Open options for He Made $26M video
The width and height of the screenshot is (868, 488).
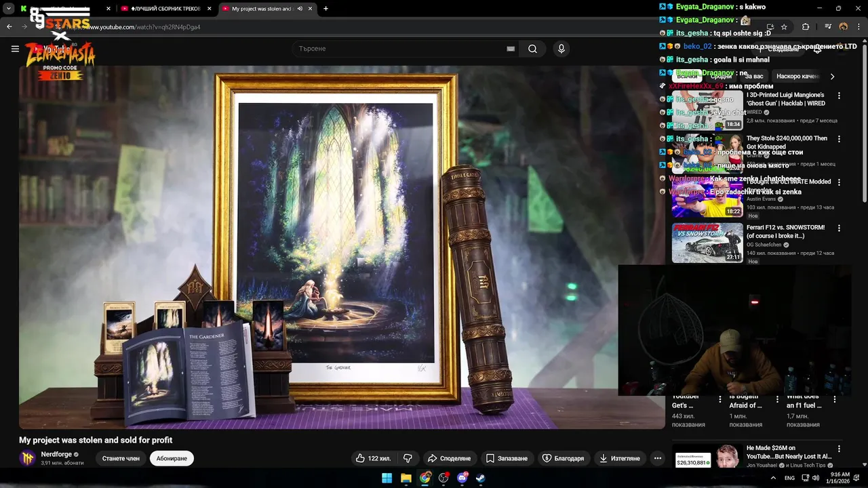tap(839, 449)
